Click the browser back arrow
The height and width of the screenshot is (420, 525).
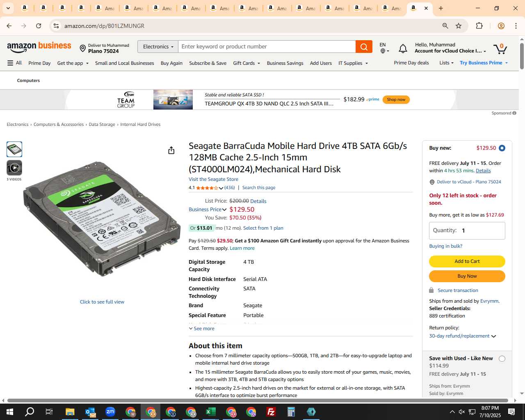coord(9,26)
